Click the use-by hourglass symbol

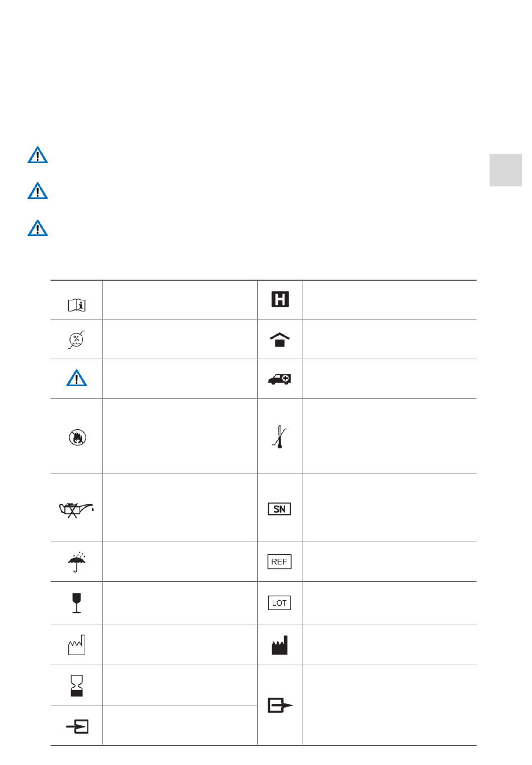click(77, 685)
